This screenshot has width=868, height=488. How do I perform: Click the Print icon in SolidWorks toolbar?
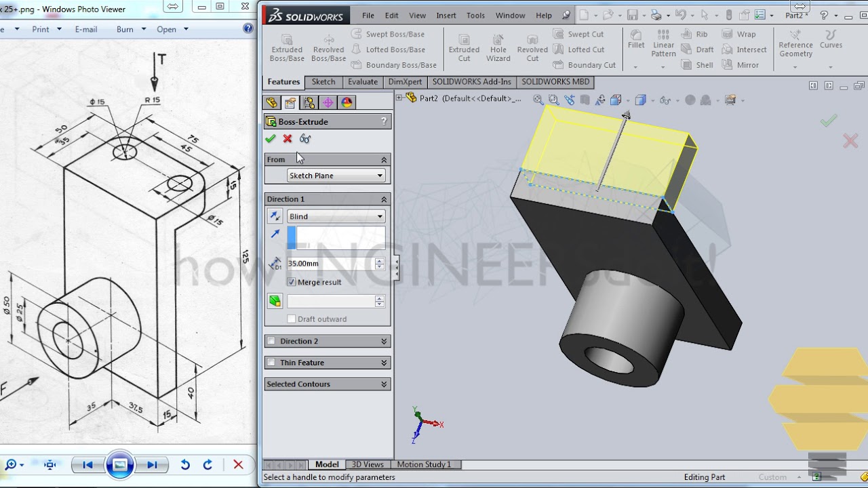click(x=656, y=15)
